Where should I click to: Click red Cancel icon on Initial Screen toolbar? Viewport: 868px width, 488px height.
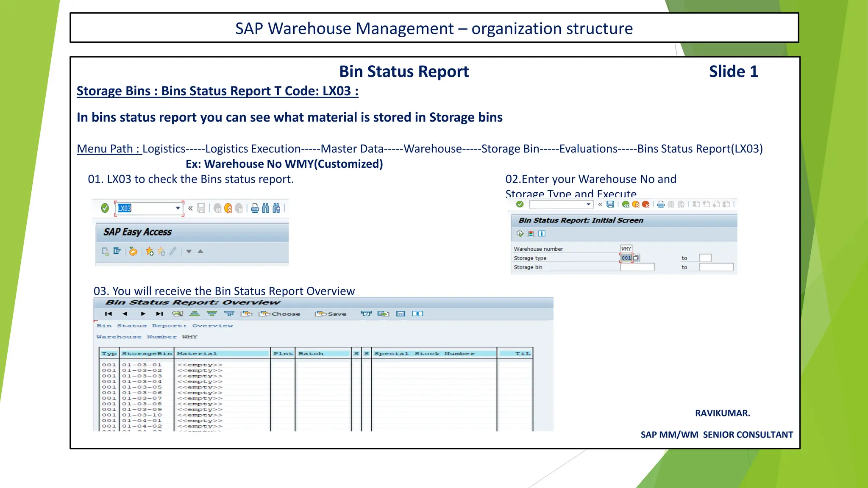(x=646, y=204)
